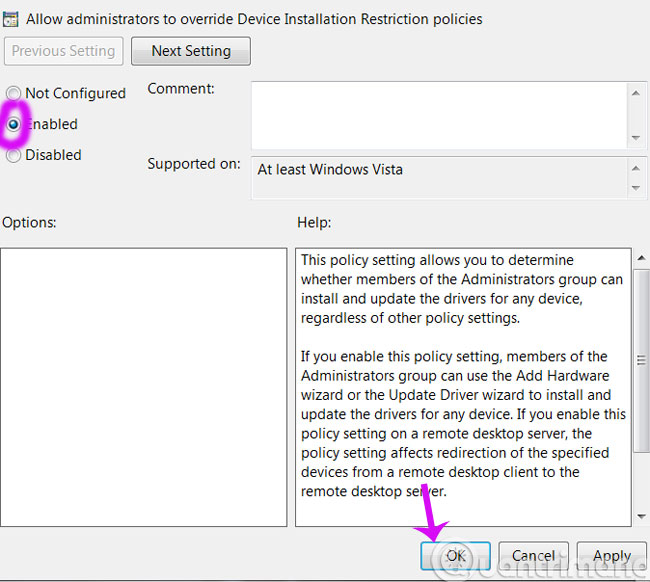
Task: Click the Comment box scroll up arrow
Action: [x=637, y=92]
